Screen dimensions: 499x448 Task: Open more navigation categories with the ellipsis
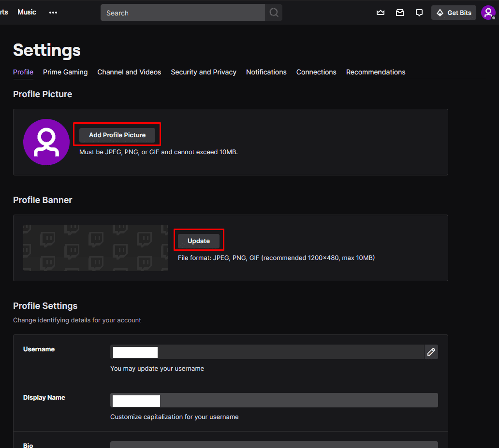tap(53, 13)
